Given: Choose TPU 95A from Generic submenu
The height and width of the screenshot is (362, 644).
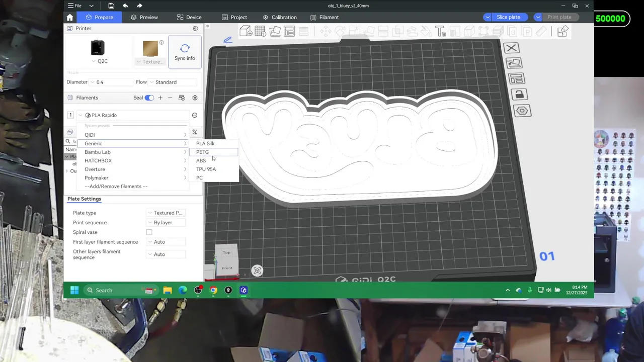Looking at the screenshot, I should (213, 169).
